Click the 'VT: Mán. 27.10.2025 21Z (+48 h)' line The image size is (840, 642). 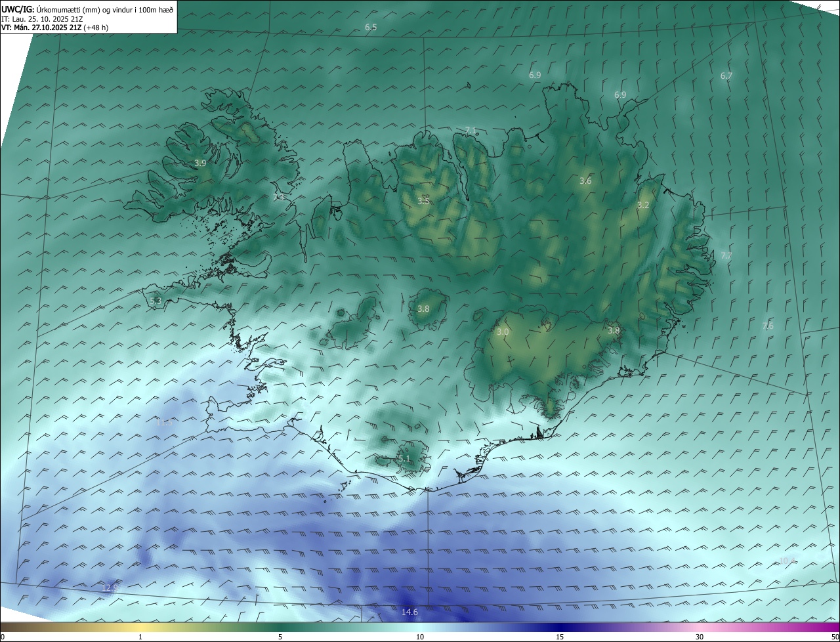coord(54,28)
